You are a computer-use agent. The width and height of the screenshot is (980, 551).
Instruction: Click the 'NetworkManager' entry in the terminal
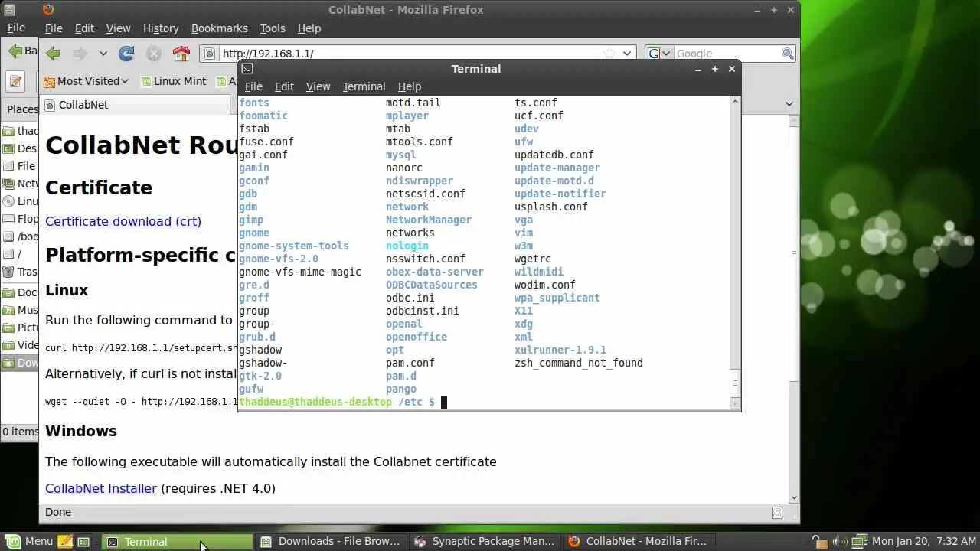click(429, 220)
